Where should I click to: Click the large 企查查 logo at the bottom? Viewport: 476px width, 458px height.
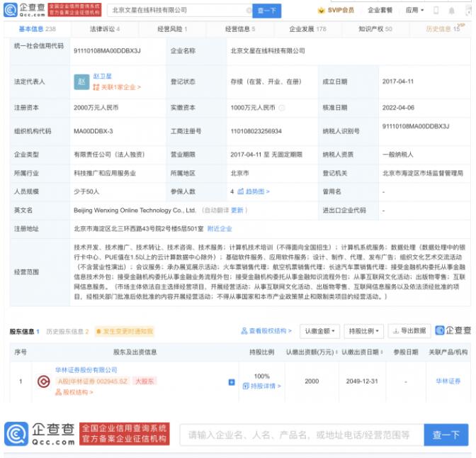click(40, 434)
